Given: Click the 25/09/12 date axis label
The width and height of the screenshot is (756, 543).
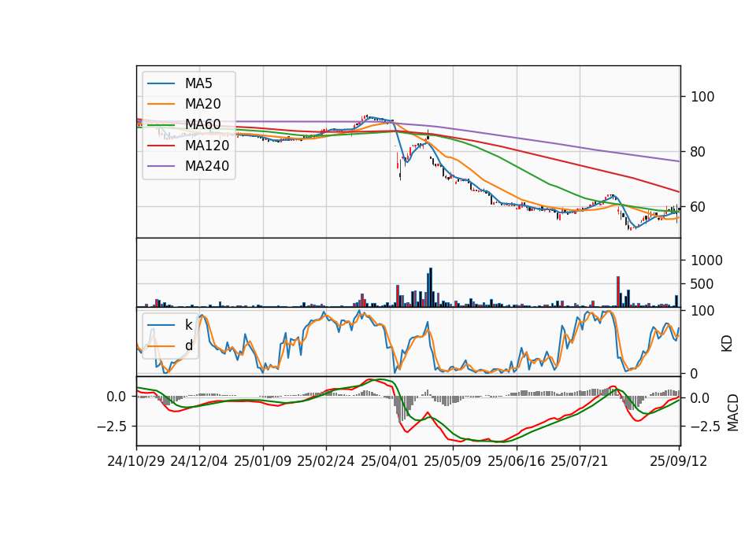Looking at the screenshot, I should (x=678, y=461).
